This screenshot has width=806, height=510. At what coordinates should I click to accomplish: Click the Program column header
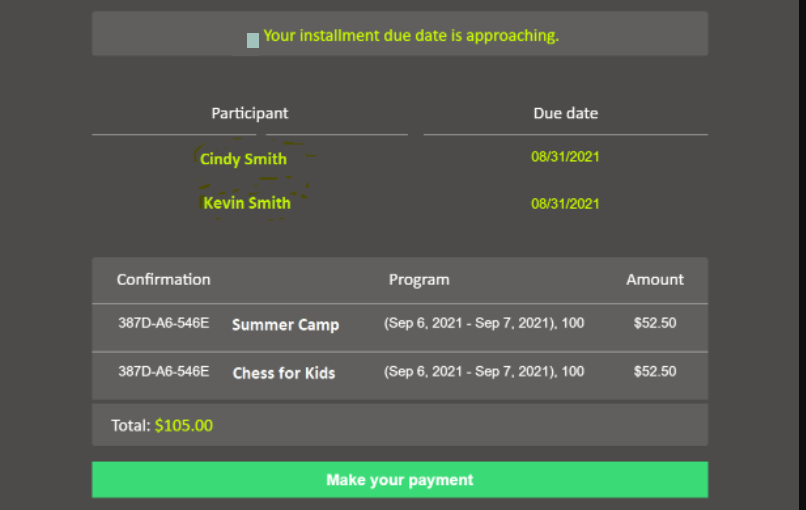419,280
